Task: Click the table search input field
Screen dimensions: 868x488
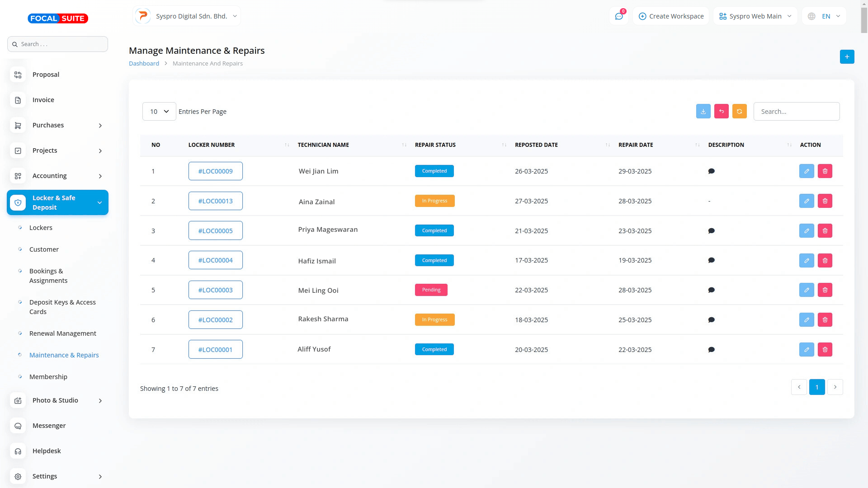Action: (796, 112)
